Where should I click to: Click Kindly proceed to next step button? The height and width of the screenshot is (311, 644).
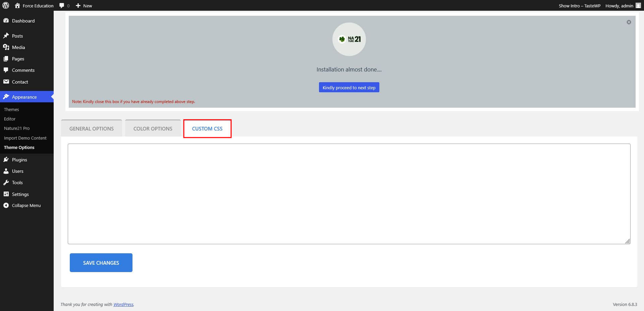point(349,88)
